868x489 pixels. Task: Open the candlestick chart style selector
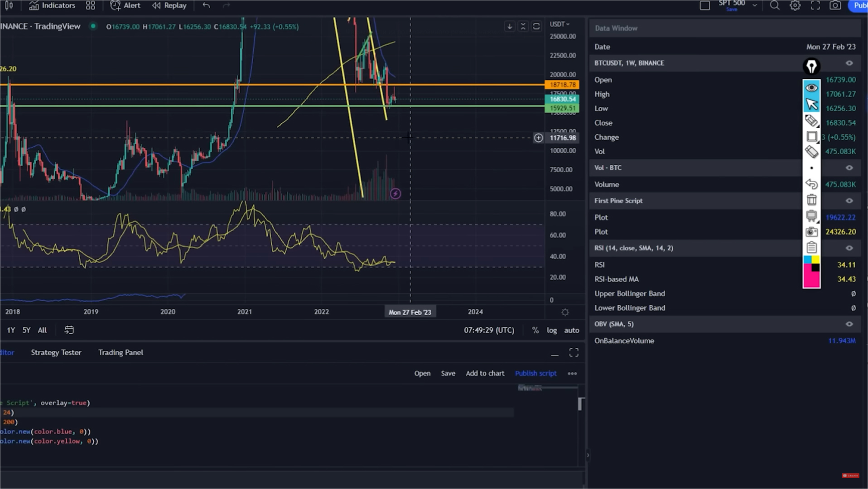[x=8, y=5]
